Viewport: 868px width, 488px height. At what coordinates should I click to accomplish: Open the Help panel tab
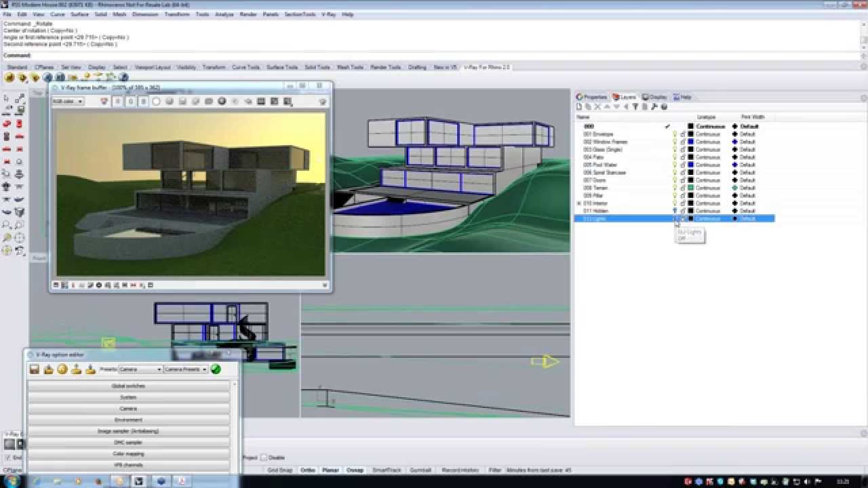(683, 97)
